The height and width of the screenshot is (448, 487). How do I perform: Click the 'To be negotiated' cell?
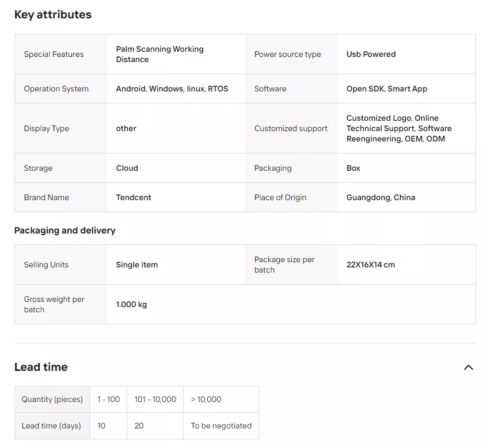(x=221, y=426)
